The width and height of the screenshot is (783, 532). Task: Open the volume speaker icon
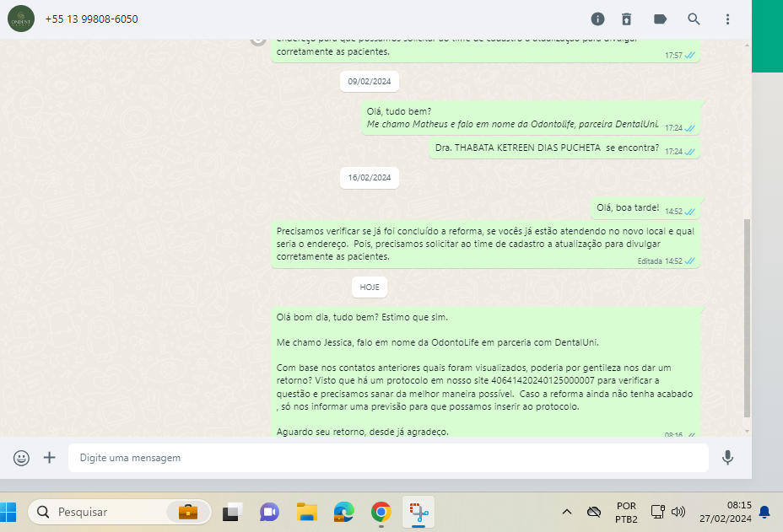coord(678,512)
